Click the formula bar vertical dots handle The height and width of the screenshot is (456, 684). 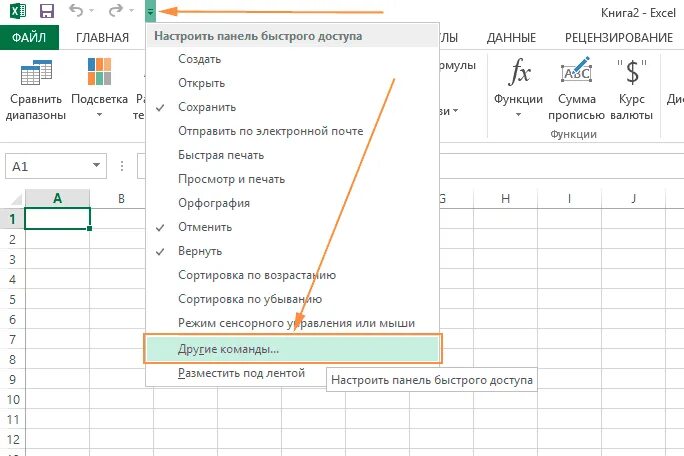tap(122, 166)
